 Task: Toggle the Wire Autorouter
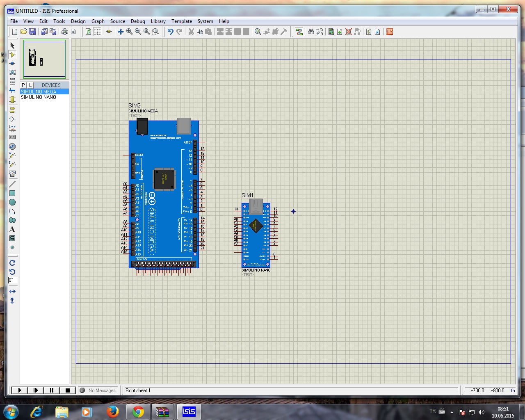click(299, 32)
